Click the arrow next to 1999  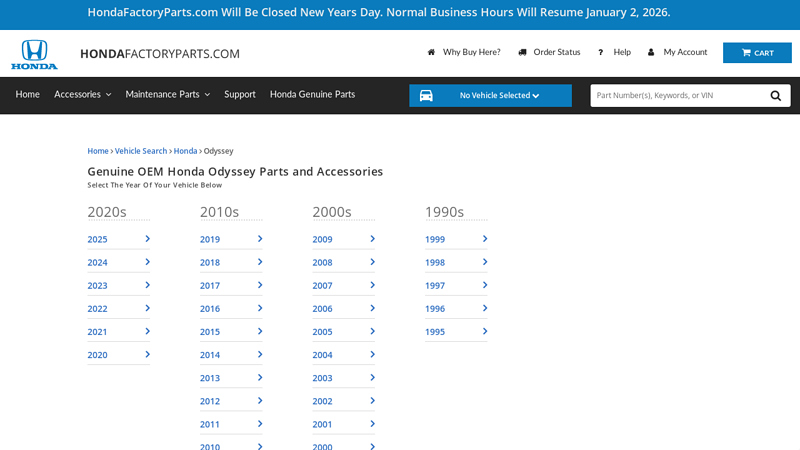tap(485, 239)
